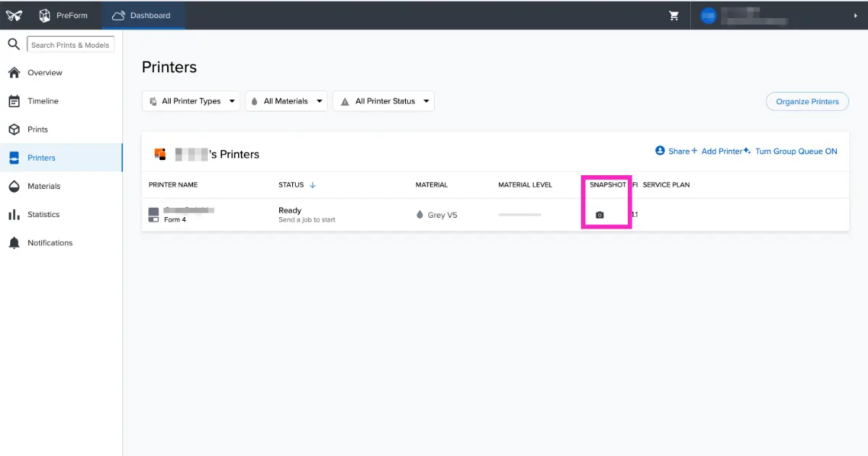Click Organize Printers button
The width and height of the screenshot is (868, 456).
[807, 101]
